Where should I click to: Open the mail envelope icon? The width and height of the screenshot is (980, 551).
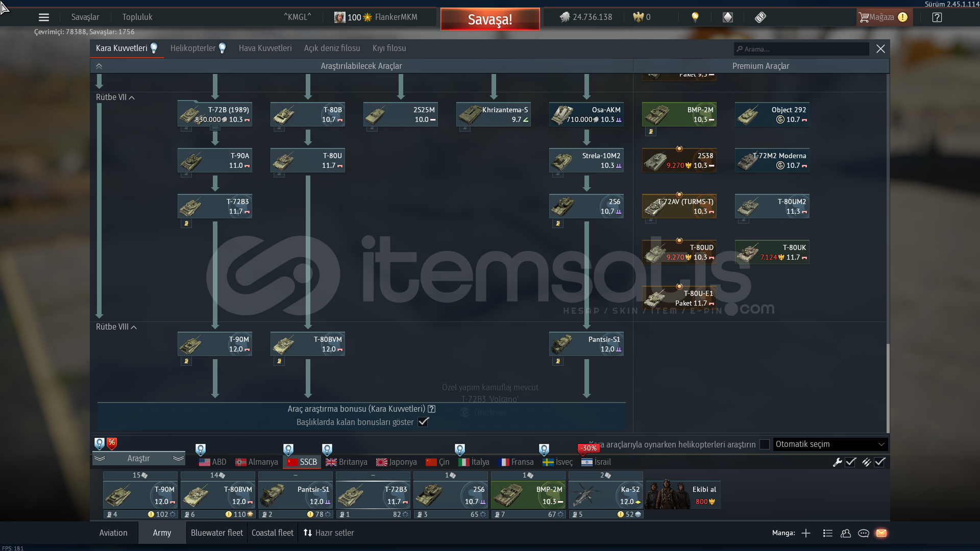pyautogui.click(x=881, y=533)
